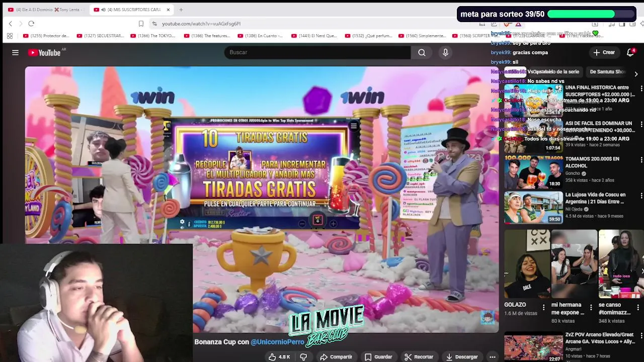Click the Crear button
The width and height of the screenshot is (644, 362).
point(604,52)
